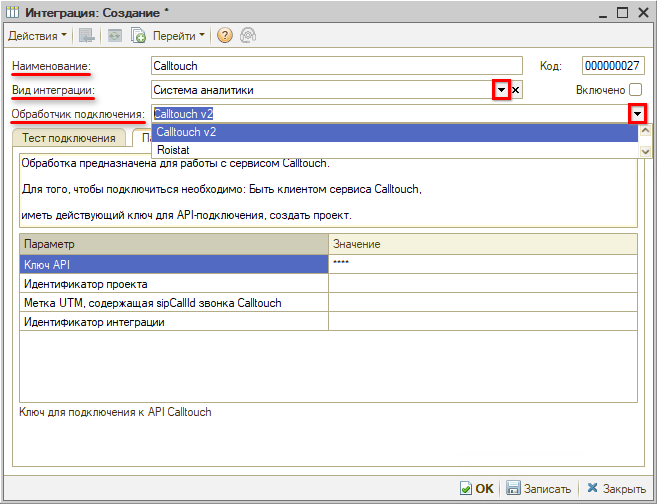The width and height of the screenshot is (657, 504).
Task: Select Roistat in the dropdown list
Action: (395, 150)
